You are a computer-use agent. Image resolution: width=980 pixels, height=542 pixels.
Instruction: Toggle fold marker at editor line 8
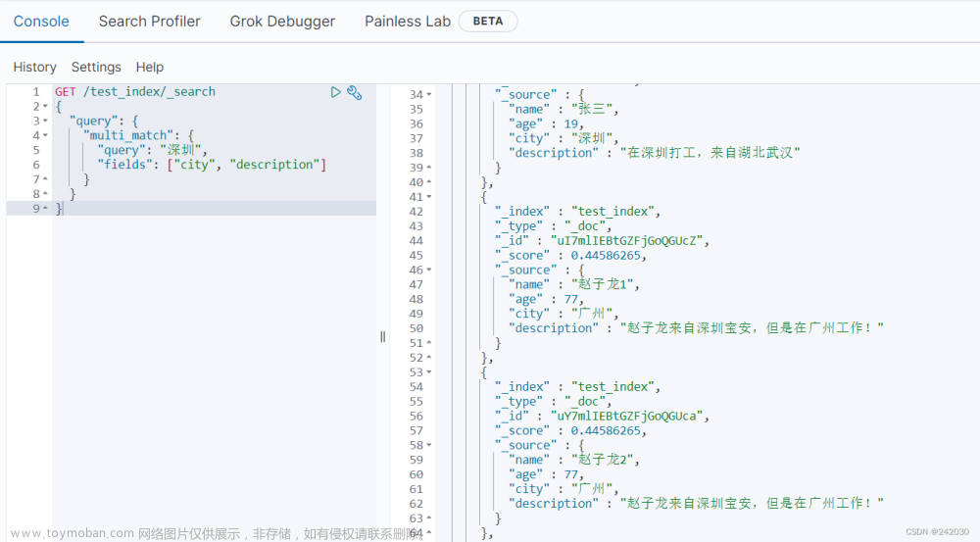click(x=45, y=194)
